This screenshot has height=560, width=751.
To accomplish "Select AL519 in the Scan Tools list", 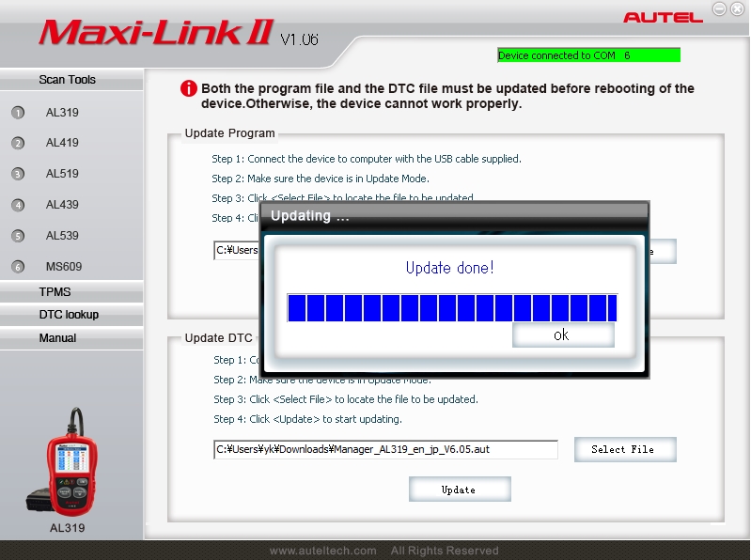I will (62, 174).
